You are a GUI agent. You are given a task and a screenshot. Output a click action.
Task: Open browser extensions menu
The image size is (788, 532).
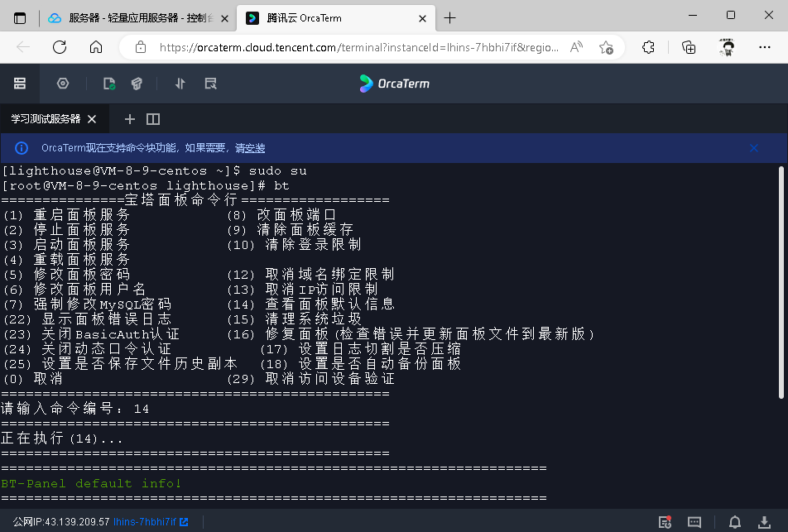click(x=648, y=47)
